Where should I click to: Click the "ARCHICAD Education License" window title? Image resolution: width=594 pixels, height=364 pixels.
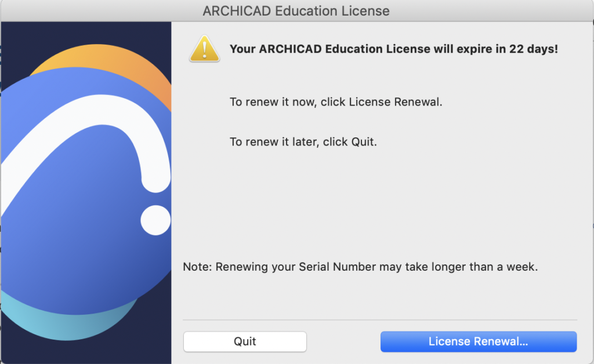(x=296, y=11)
